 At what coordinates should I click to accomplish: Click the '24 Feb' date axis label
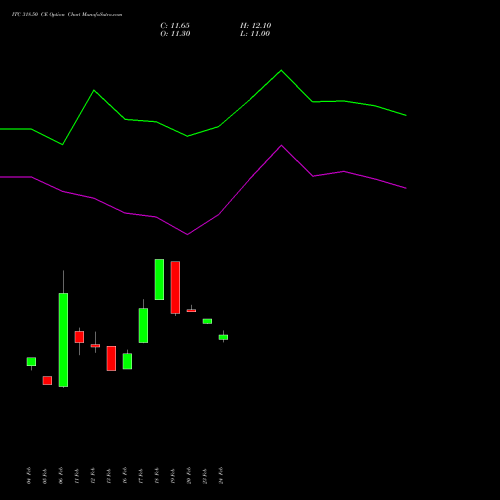(x=221, y=475)
